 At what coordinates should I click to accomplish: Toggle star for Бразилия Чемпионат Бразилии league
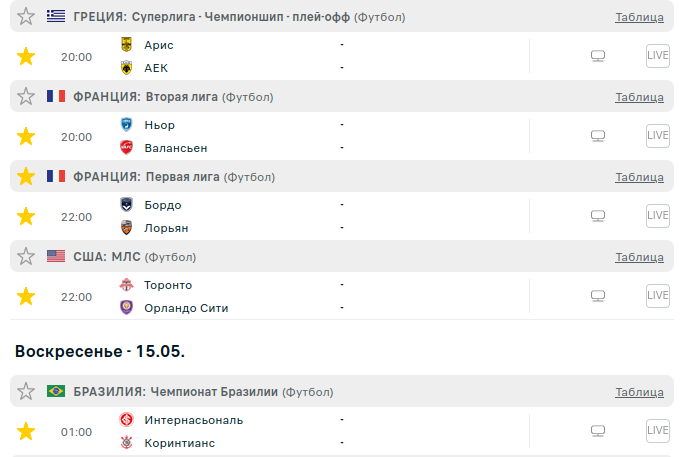(x=26, y=392)
